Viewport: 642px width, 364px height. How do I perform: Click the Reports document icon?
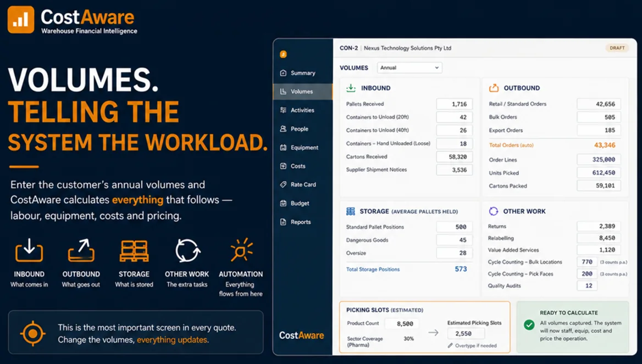pyautogui.click(x=283, y=222)
